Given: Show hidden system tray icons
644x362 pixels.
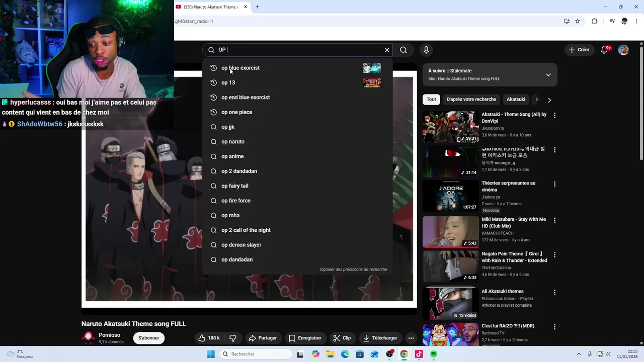Looking at the screenshot, I should tap(579, 354).
